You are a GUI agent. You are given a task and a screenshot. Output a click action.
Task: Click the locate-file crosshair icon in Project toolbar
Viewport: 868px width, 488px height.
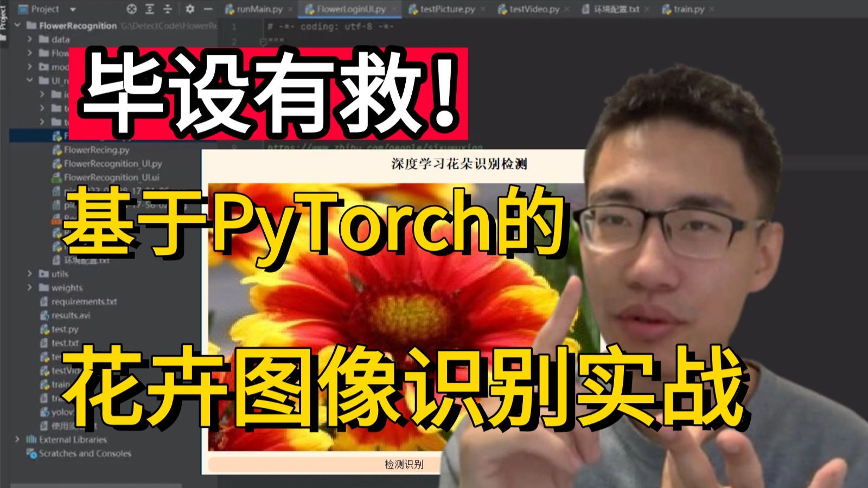pos(132,9)
